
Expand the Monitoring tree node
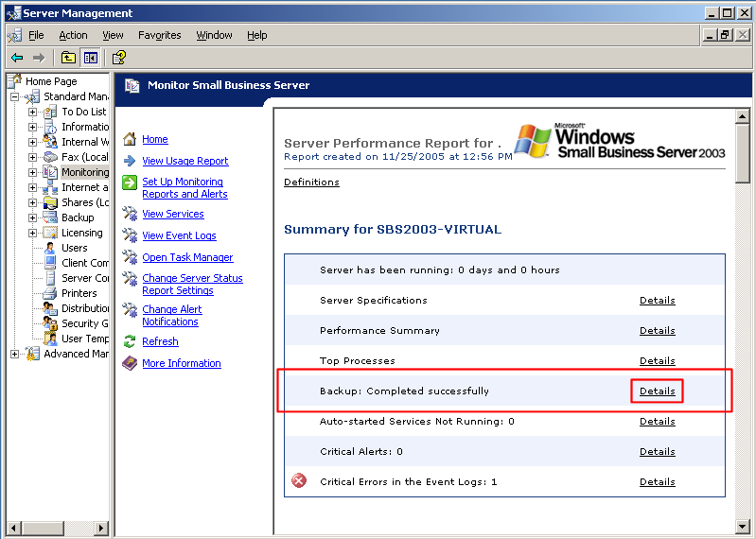[x=32, y=172]
